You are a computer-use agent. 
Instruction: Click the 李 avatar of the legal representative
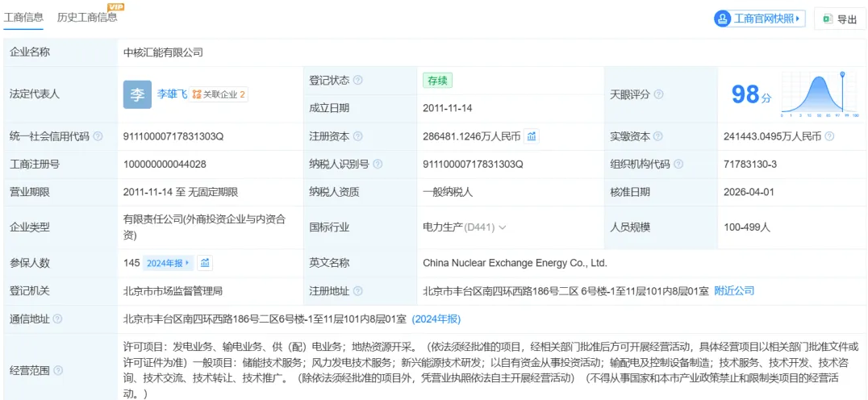(x=137, y=94)
